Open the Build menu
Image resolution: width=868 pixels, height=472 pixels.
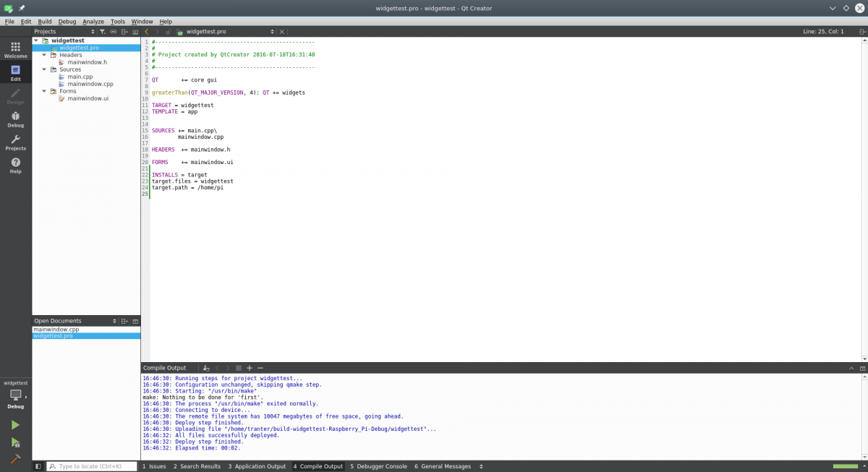click(x=45, y=22)
